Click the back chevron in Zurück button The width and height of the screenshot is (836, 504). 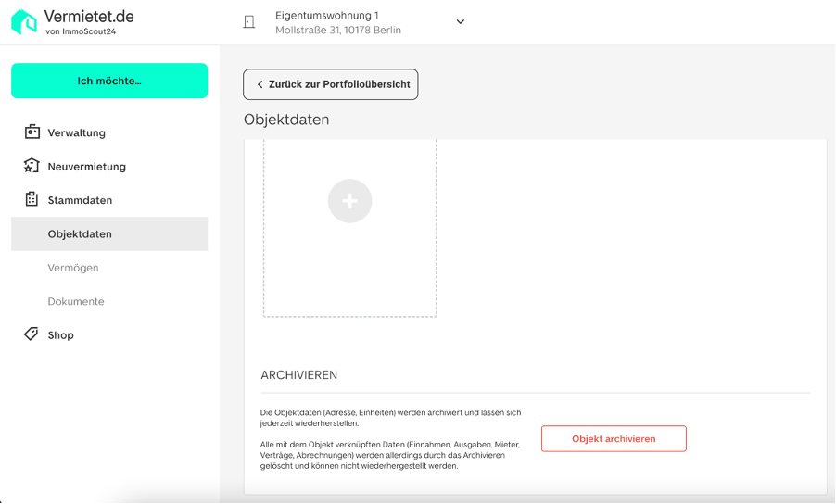tap(260, 84)
